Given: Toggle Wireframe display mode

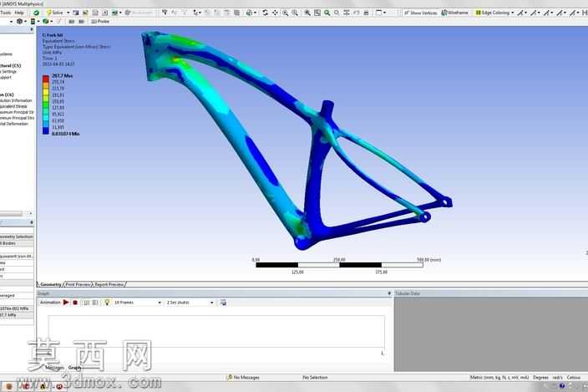Looking at the screenshot, I should point(455,13).
